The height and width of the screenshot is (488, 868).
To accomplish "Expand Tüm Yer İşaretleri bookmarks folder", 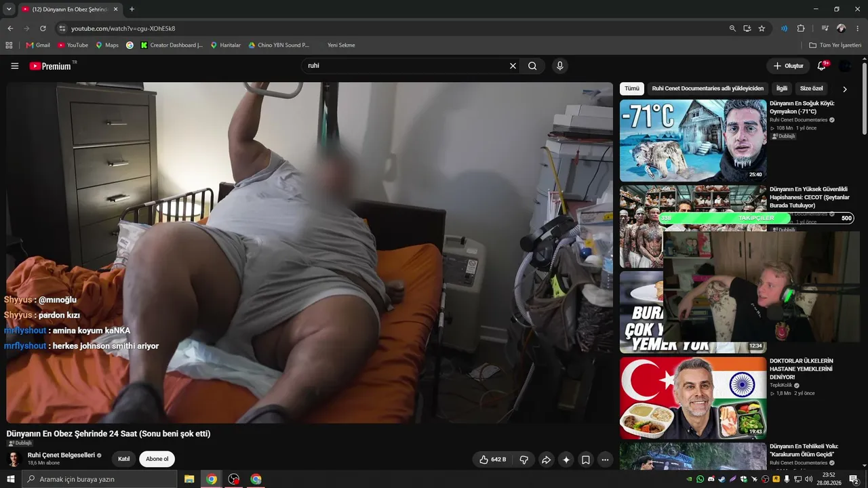I will click(x=835, y=45).
